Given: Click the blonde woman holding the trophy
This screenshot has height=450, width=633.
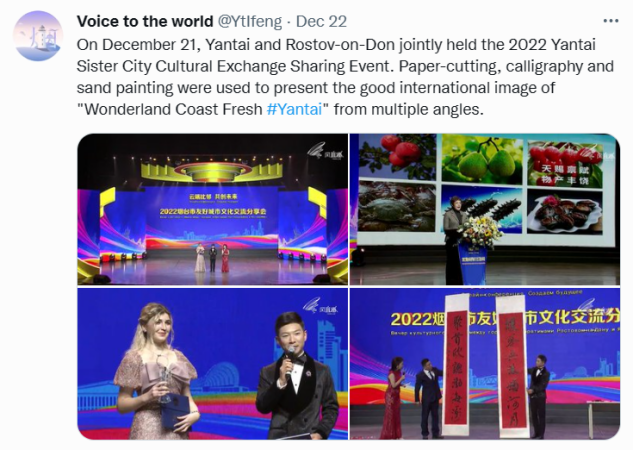Looking at the screenshot, I should click(x=155, y=371).
